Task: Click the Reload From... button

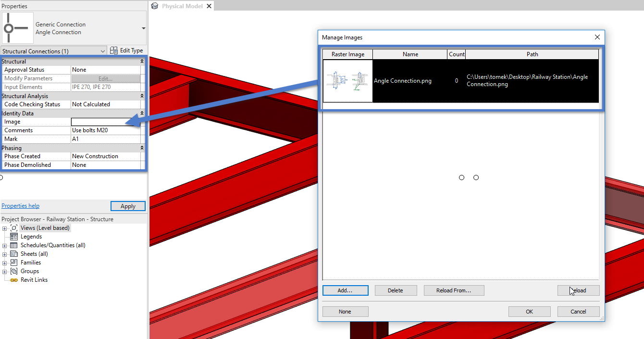Action: [x=454, y=290]
